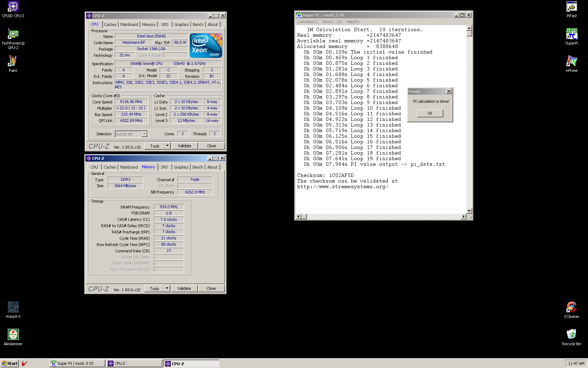
Task: Select CPU tab in lower CPU-Z window
Action: click(x=94, y=167)
